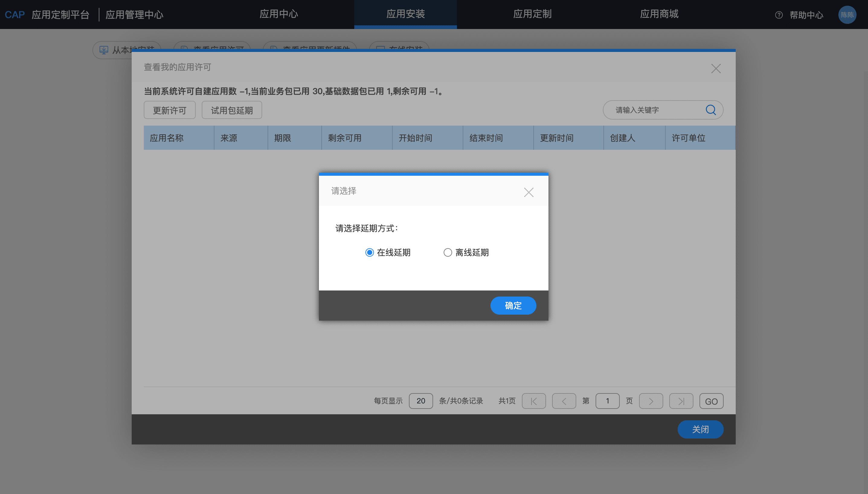
Task: Click the 更新时间 column header
Action: tap(569, 138)
